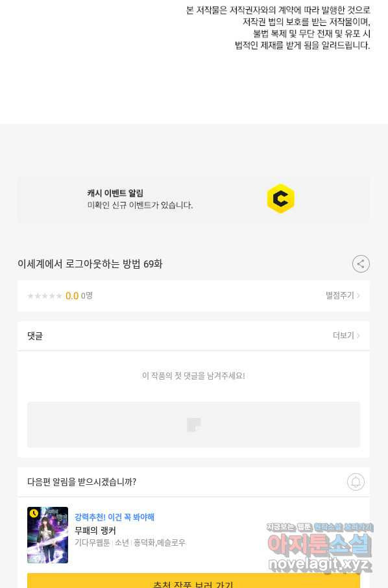This screenshot has height=588, width=388.
Task: Click the novelagit.xyz watermark link
Action: click(x=320, y=564)
